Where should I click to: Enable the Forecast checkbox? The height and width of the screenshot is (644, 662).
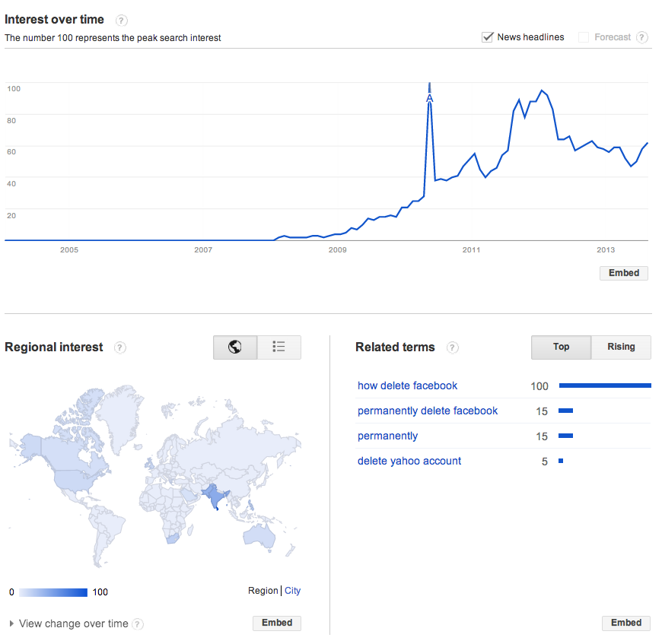tap(584, 37)
